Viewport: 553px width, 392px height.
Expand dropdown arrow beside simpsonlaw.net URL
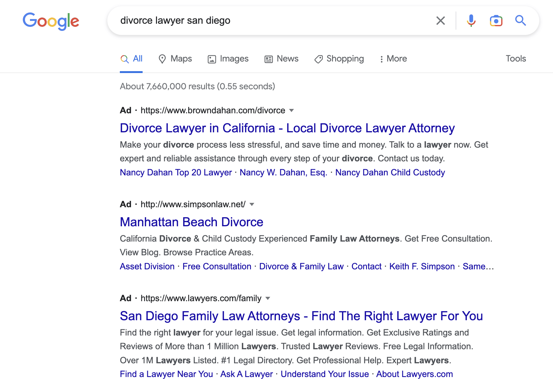(252, 204)
